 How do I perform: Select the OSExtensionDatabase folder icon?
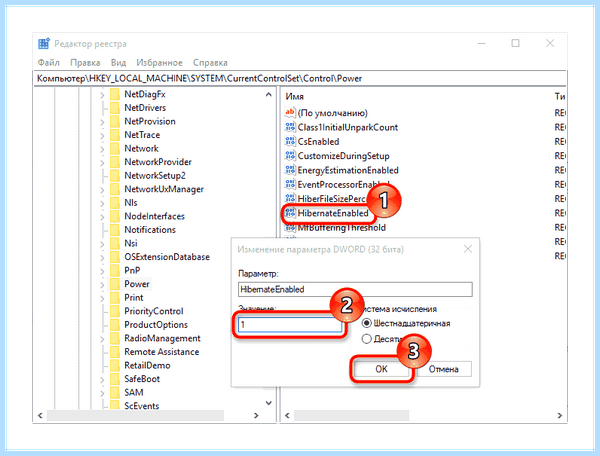tap(115, 257)
